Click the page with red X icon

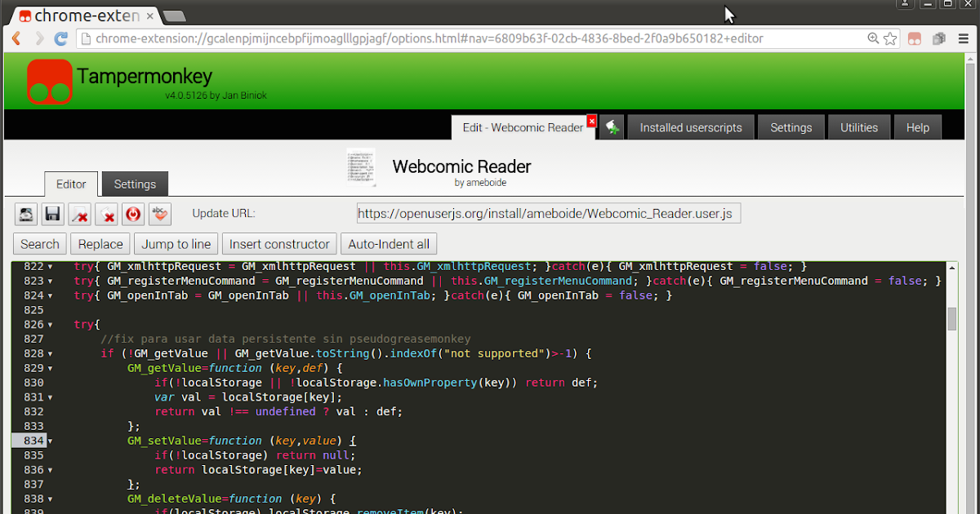pos(106,214)
